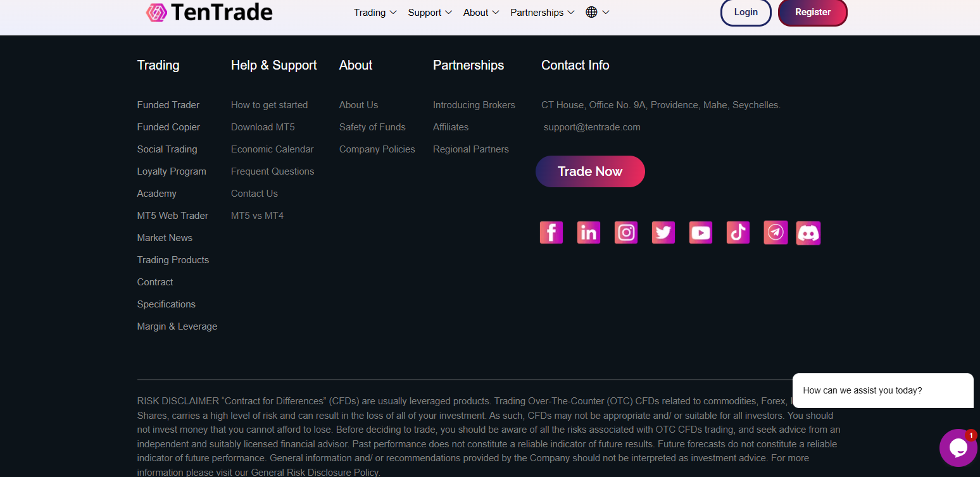Open the Funded Trader link

168,105
